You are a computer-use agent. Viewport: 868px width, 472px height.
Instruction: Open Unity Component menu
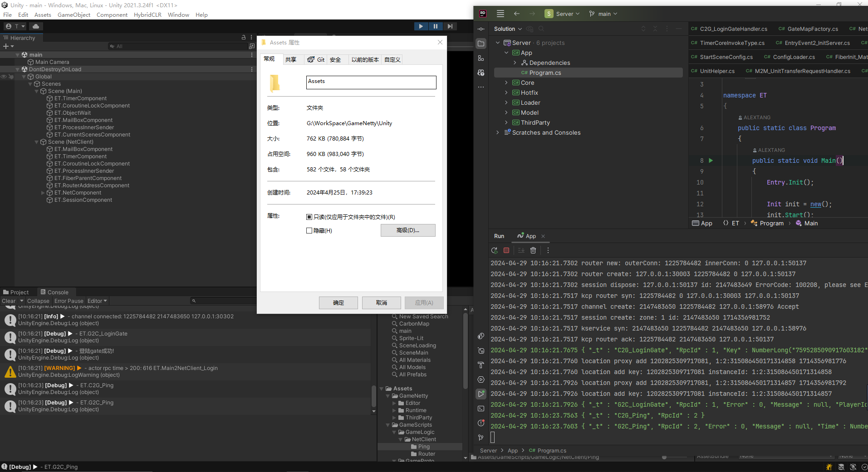[112, 15]
